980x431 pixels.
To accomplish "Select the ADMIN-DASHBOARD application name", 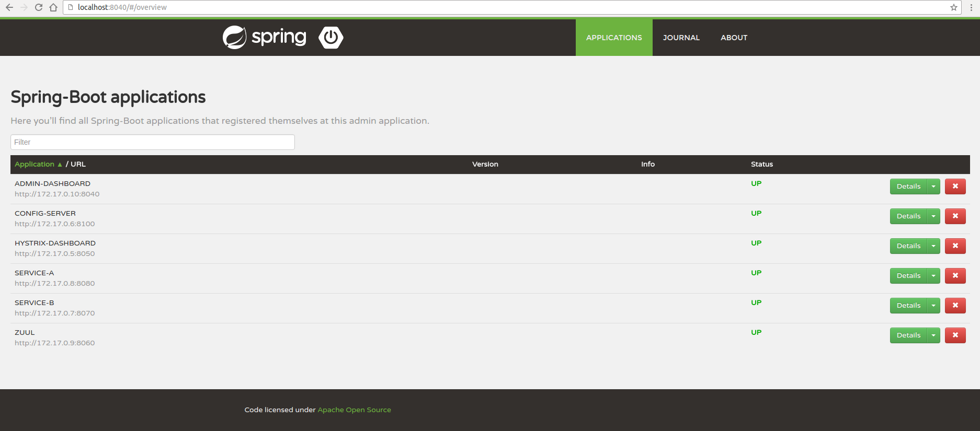I will (x=52, y=183).
